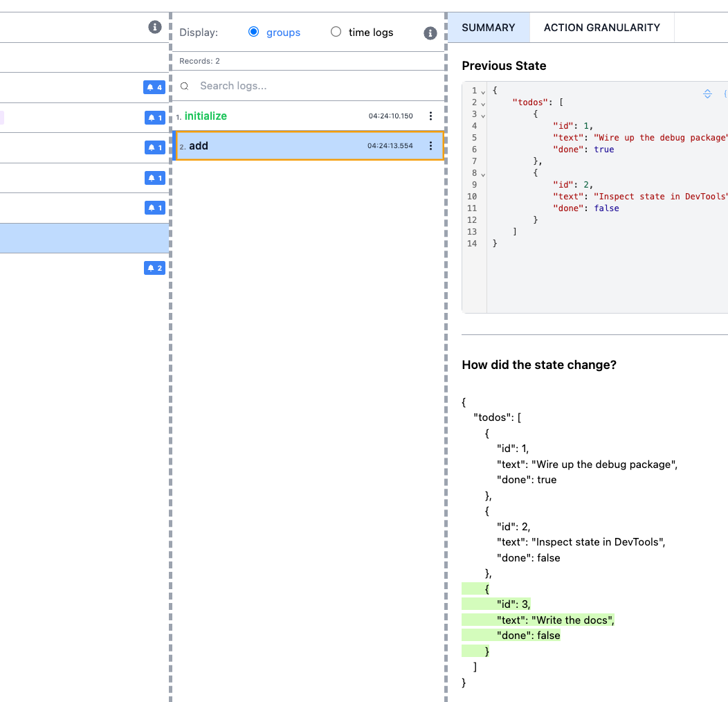The image size is (728, 702).
Task: Click line number 14 in the editor gutter
Action: coord(472,244)
